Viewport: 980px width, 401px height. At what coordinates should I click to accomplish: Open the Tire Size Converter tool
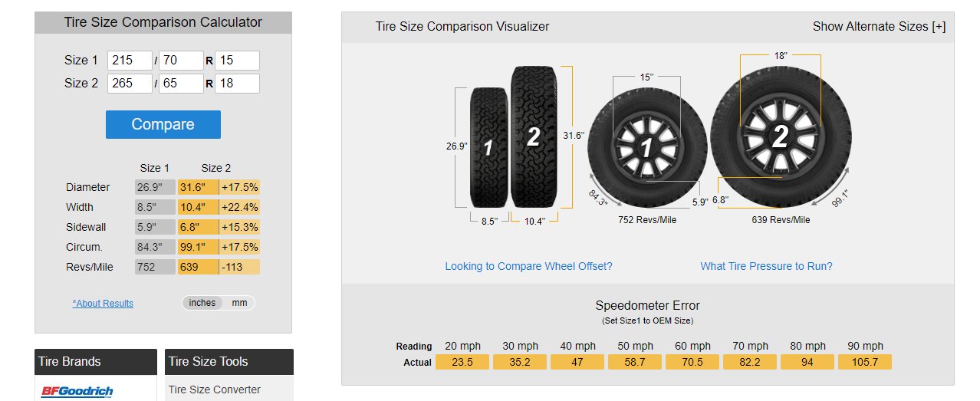(x=215, y=389)
